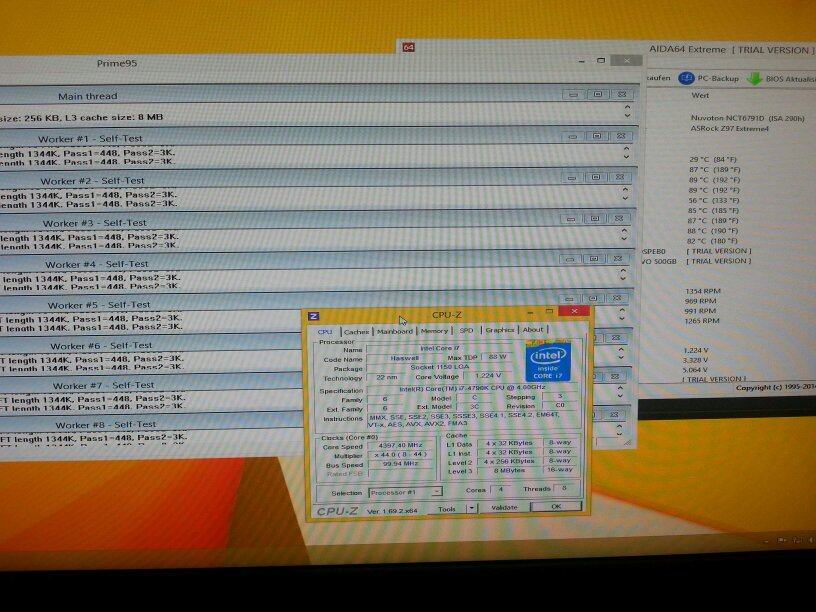
Task: Click the BIOS update green arrow icon
Action: coord(754,79)
